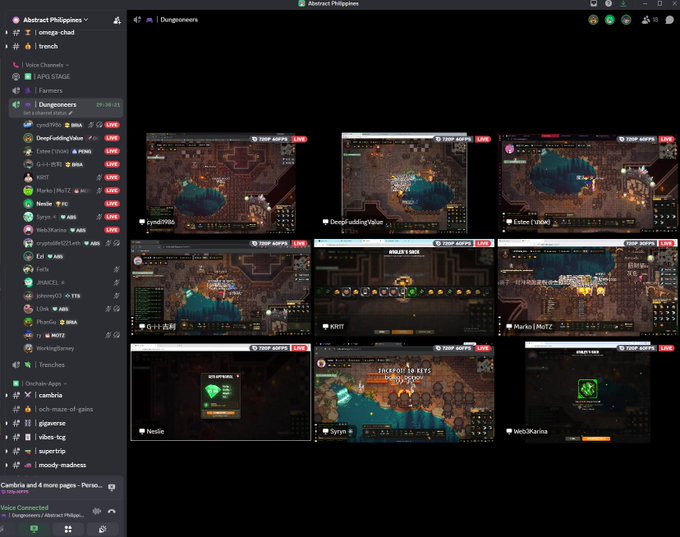Expand the supertrip channel threads arrow
Image resolution: width=680 pixels, height=537 pixels.
point(6,451)
